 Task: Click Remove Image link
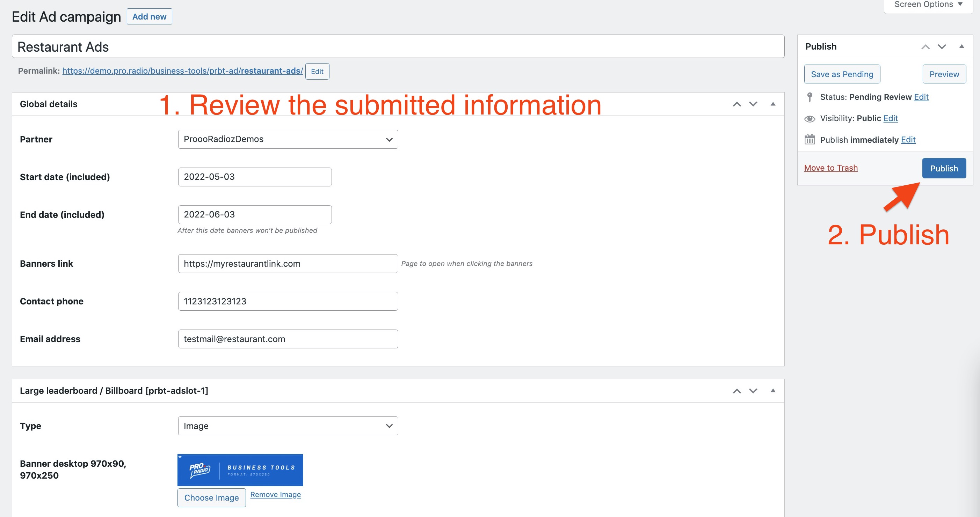(275, 495)
